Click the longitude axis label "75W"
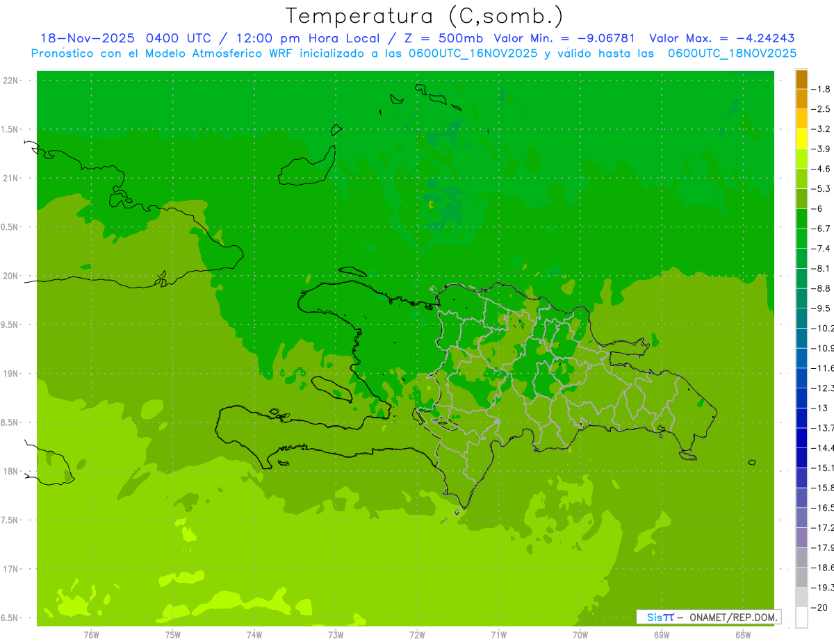This screenshot has height=644, width=834. point(173,635)
